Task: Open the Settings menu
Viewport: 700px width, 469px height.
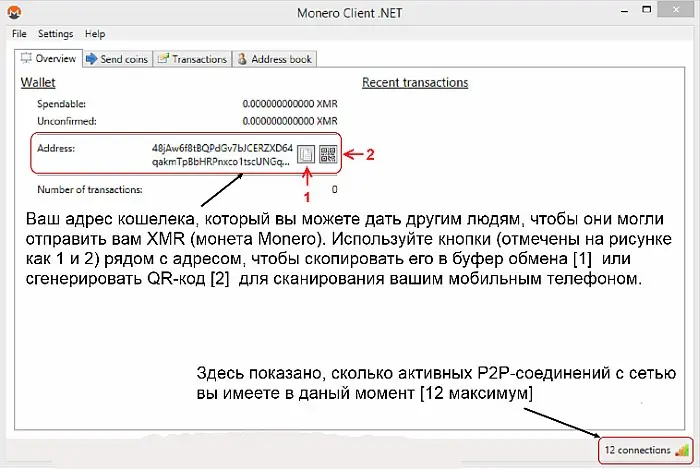Action: coord(55,34)
